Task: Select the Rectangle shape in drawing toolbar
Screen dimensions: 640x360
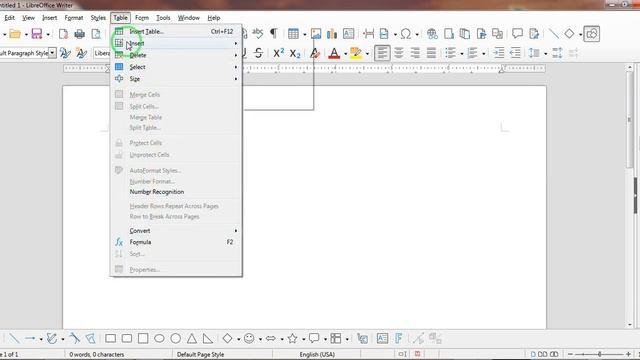Action: coord(111,338)
